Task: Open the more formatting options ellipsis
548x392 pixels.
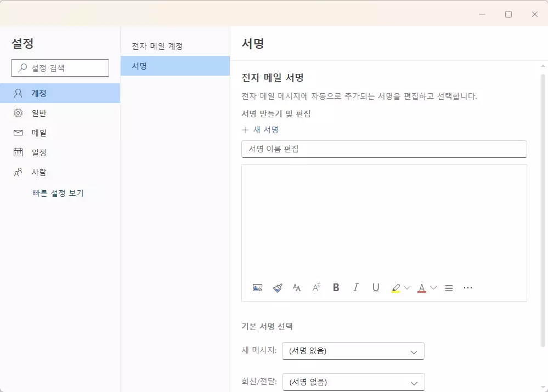Action: [468, 287]
